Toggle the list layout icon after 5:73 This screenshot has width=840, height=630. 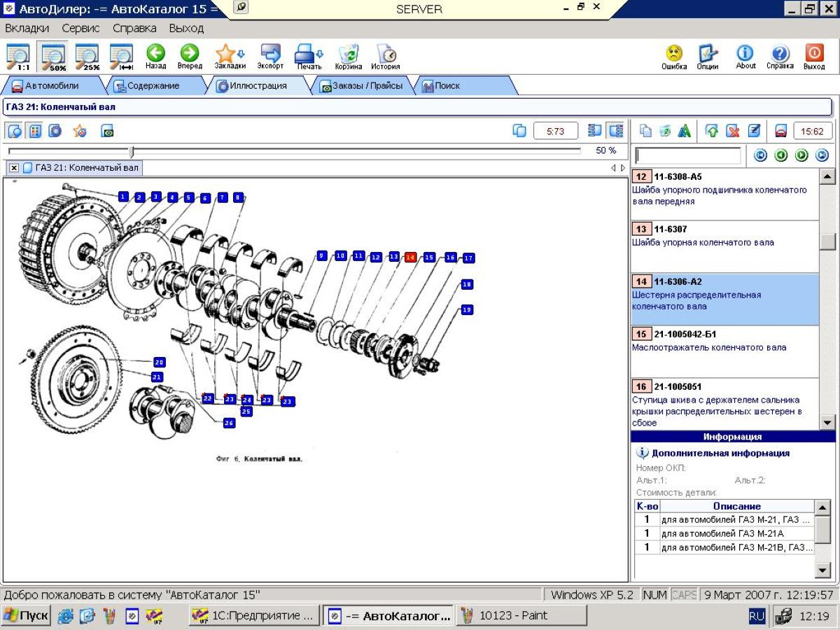[x=595, y=130]
